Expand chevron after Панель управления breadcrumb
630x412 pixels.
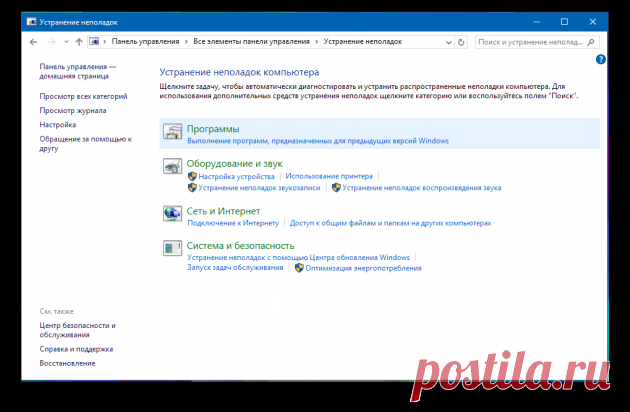click(x=186, y=41)
